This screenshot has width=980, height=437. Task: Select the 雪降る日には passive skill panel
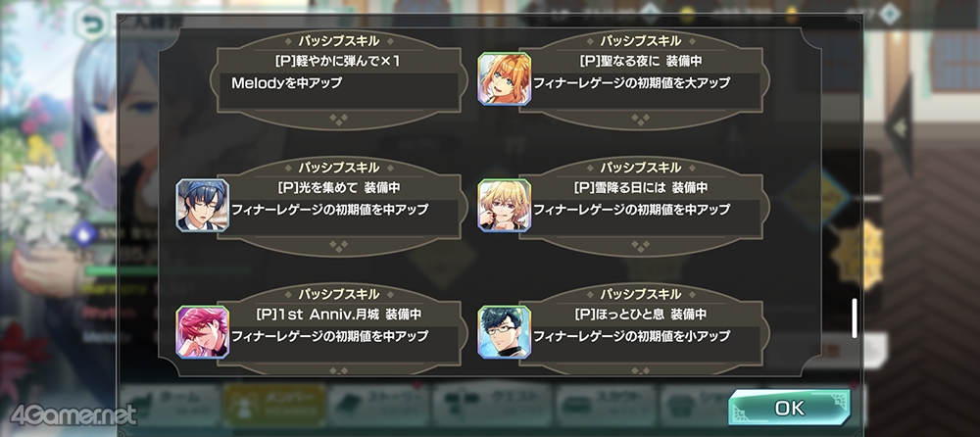pos(641,205)
